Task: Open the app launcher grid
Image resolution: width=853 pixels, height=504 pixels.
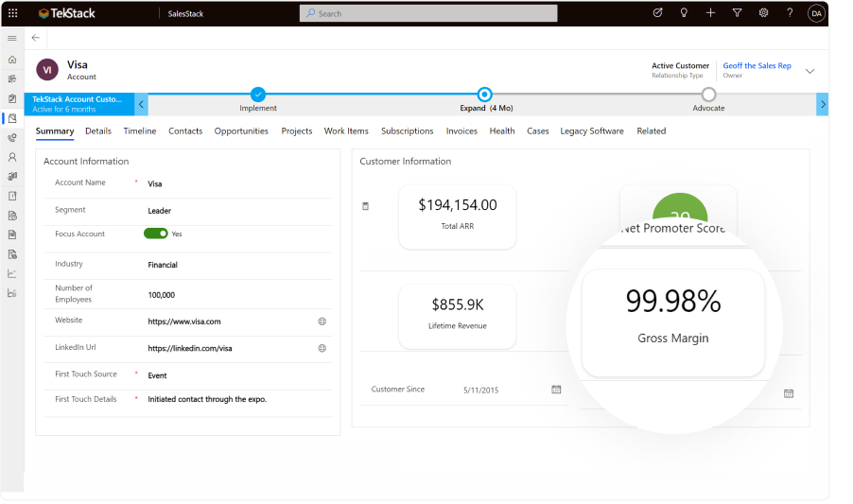Action: click(12, 13)
